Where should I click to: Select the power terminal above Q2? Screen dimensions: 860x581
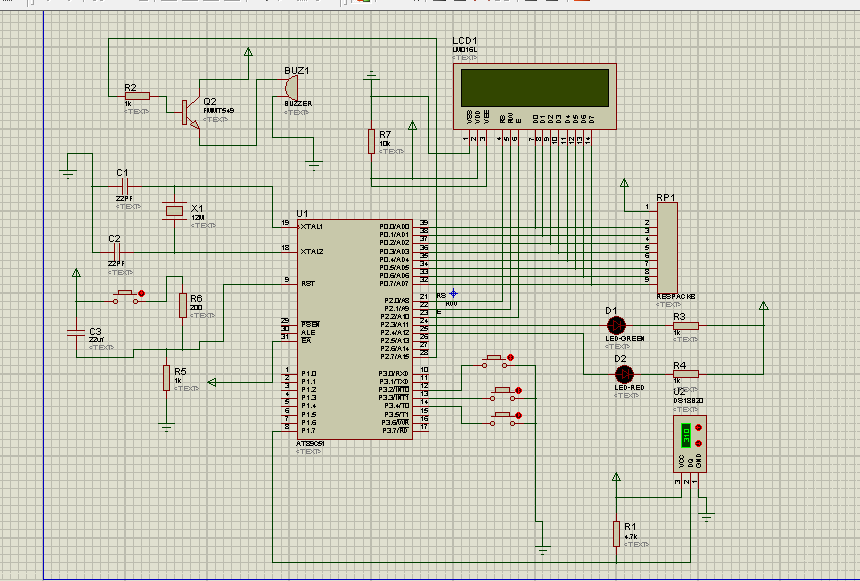[x=248, y=52]
